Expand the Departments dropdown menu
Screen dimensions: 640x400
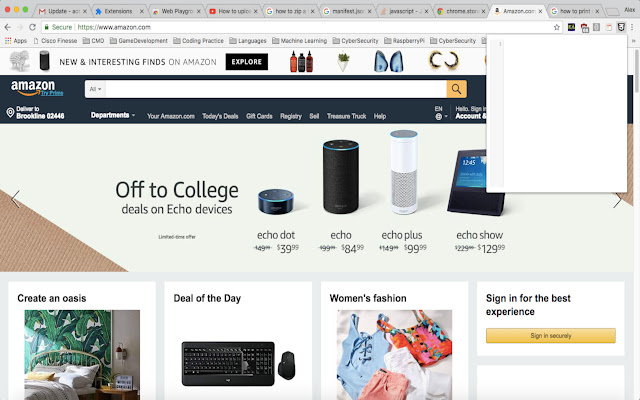[113, 116]
